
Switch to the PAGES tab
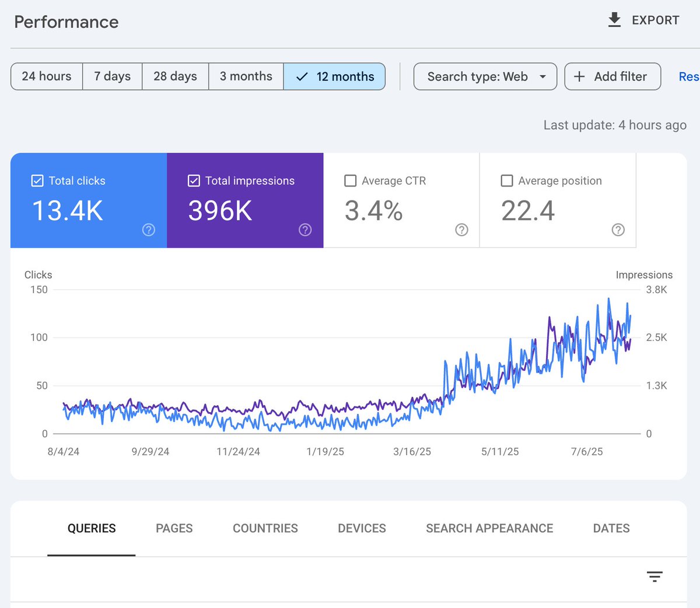coord(174,528)
